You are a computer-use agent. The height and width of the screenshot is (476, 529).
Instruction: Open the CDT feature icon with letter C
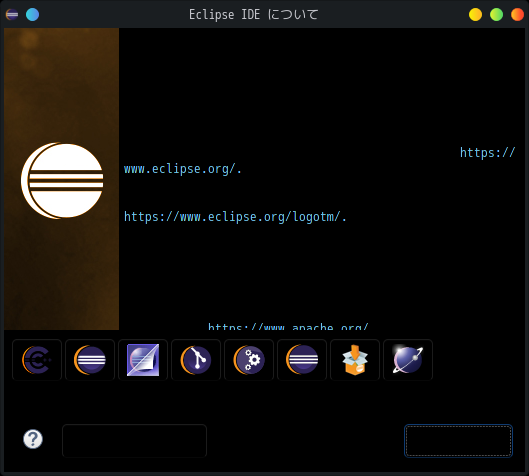pyautogui.click(x=37, y=360)
